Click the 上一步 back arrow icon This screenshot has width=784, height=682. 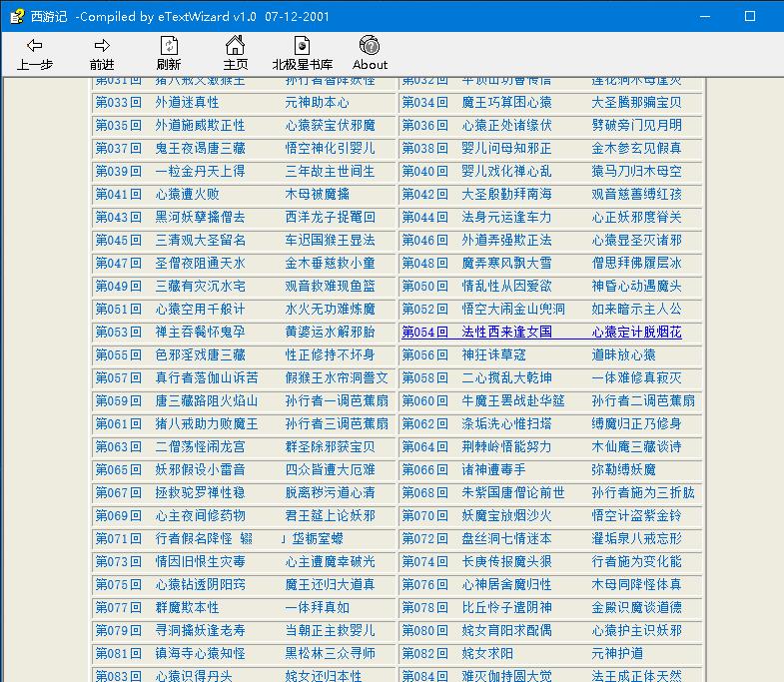35,46
